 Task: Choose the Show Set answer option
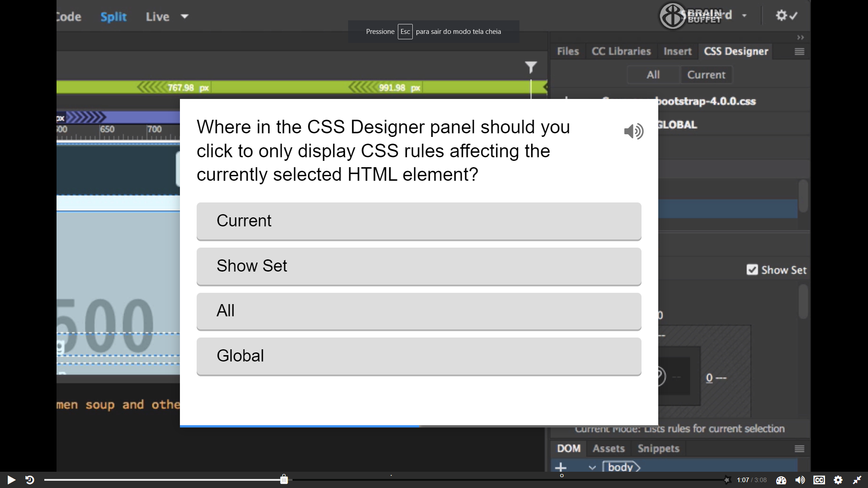click(x=419, y=266)
